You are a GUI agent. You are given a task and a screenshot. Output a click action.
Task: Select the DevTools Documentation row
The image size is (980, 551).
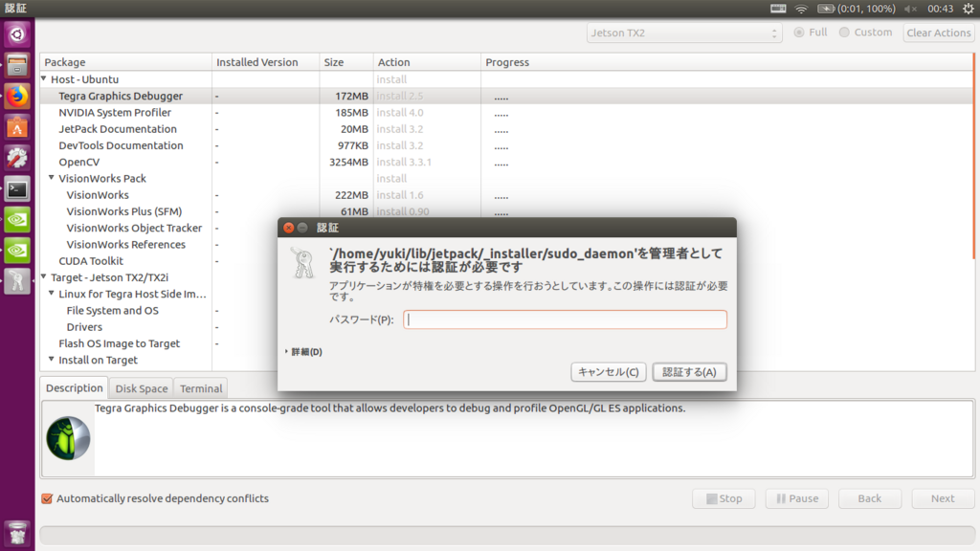506,145
